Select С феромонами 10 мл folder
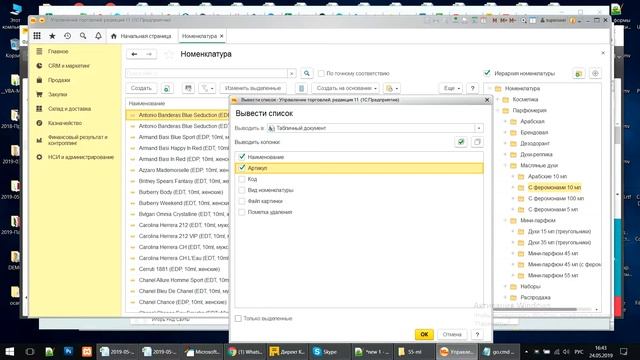 [x=554, y=187]
